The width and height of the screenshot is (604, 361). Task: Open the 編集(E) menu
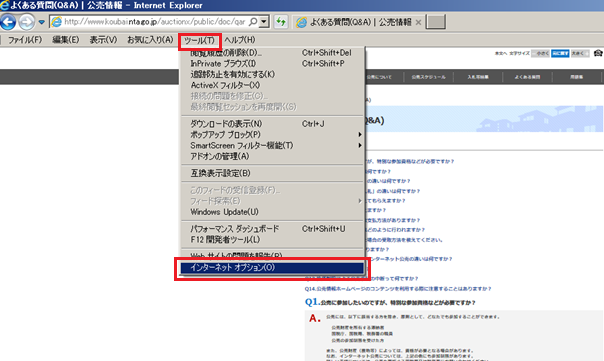pyautogui.click(x=65, y=40)
